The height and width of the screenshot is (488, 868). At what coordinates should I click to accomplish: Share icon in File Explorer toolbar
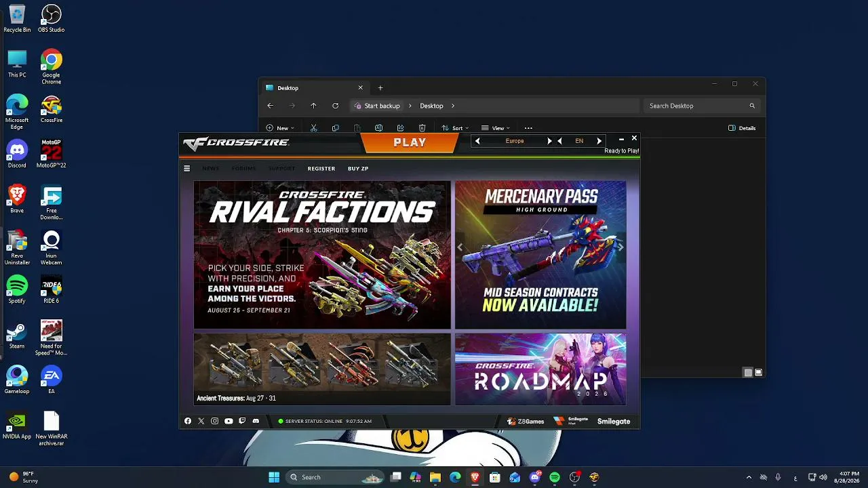pyautogui.click(x=400, y=128)
